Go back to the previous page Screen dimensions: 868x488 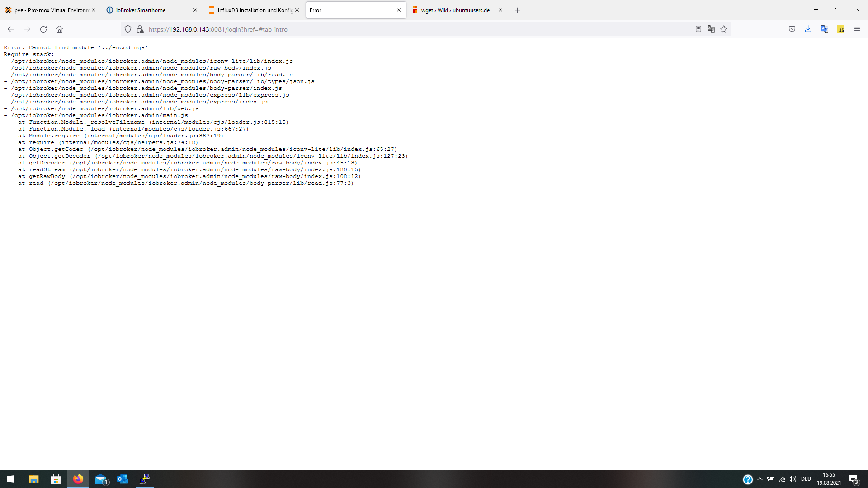pyautogui.click(x=11, y=29)
